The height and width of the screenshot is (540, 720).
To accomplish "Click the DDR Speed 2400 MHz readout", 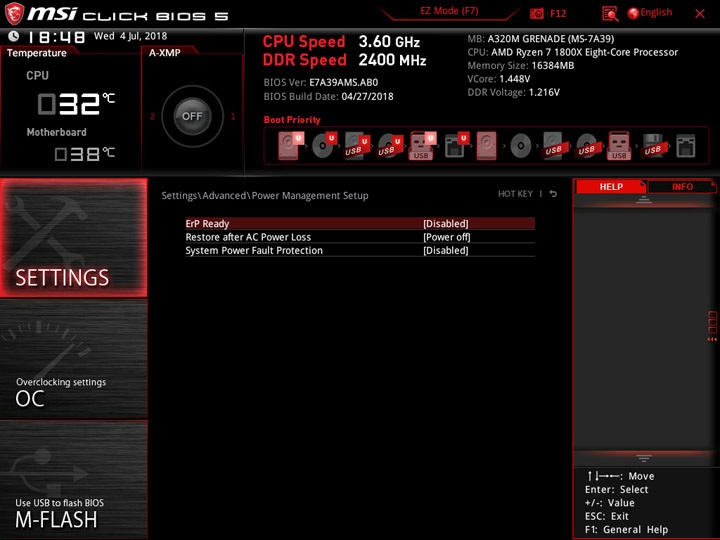I will pos(344,60).
